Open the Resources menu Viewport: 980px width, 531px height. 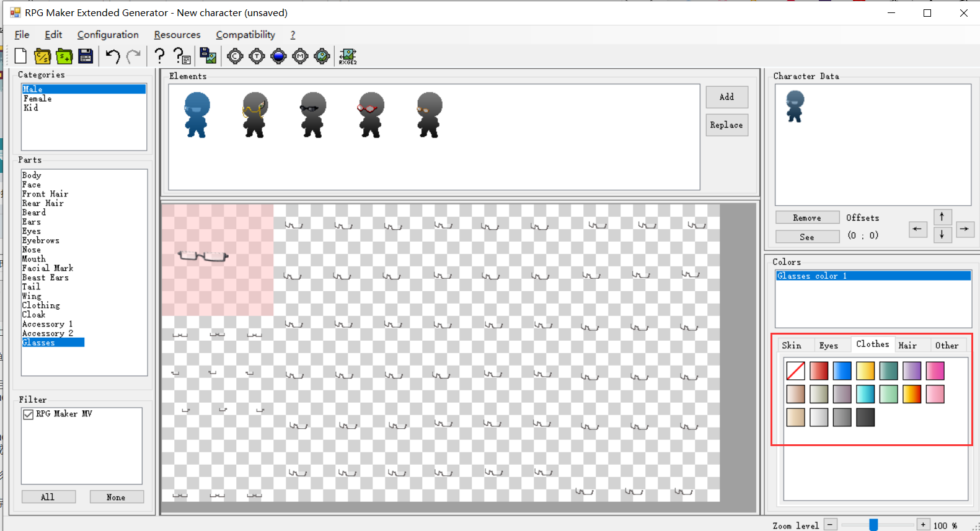[x=177, y=35]
